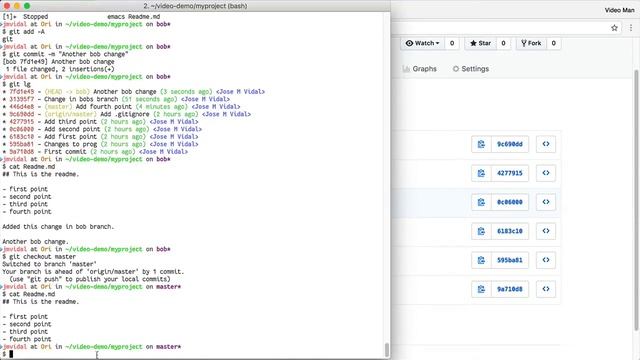
Task: Click the terminal window scrollbar
Action: pos(387,350)
